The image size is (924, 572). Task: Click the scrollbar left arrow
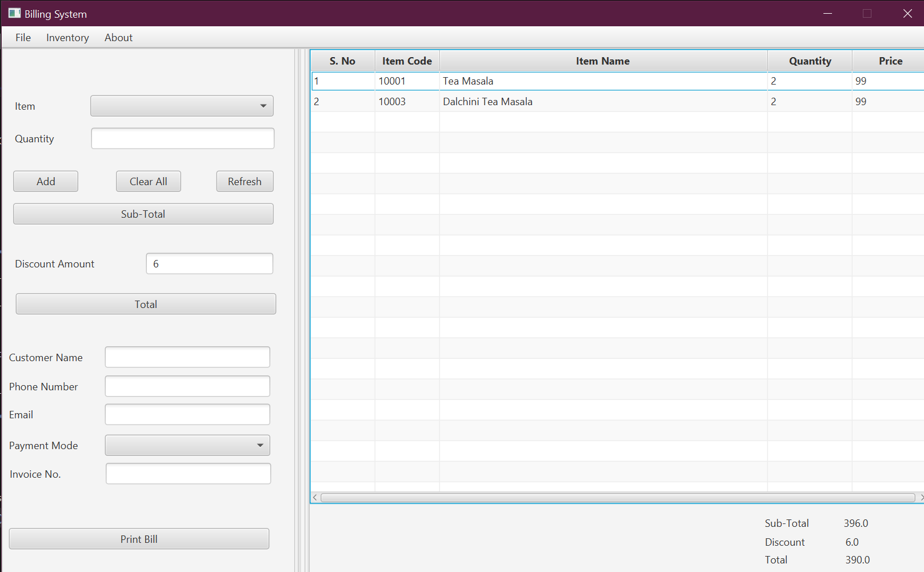tap(315, 498)
